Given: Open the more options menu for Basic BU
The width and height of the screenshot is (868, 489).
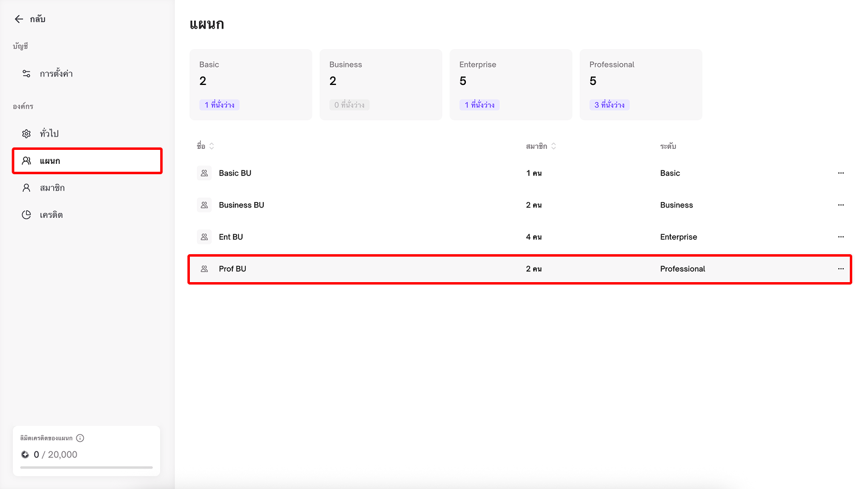Looking at the screenshot, I should tap(841, 173).
